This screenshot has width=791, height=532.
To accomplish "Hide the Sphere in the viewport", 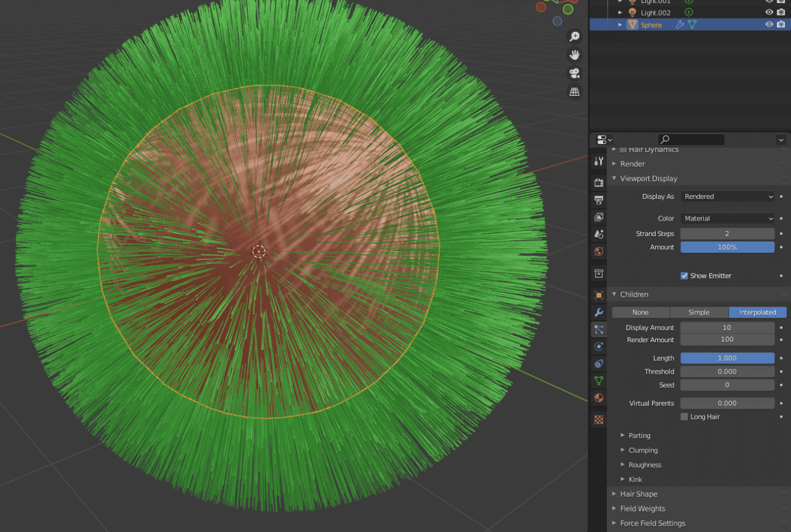I will 768,24.
